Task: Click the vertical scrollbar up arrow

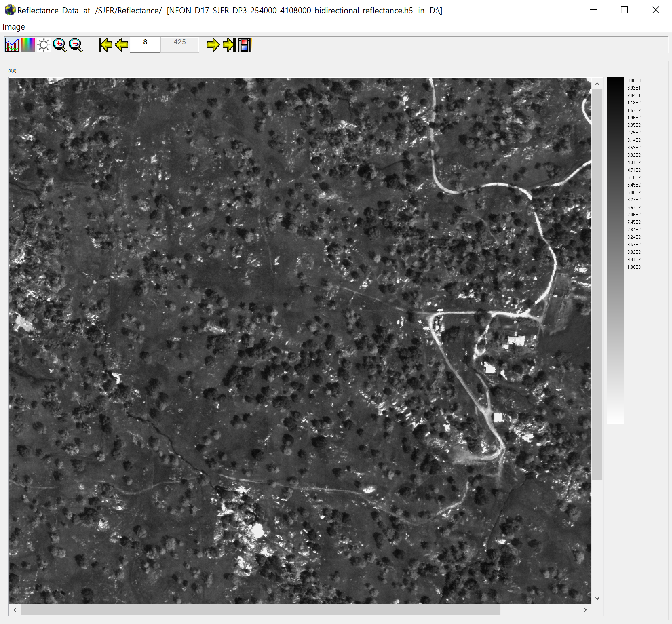Action: (x=597, y=84)
